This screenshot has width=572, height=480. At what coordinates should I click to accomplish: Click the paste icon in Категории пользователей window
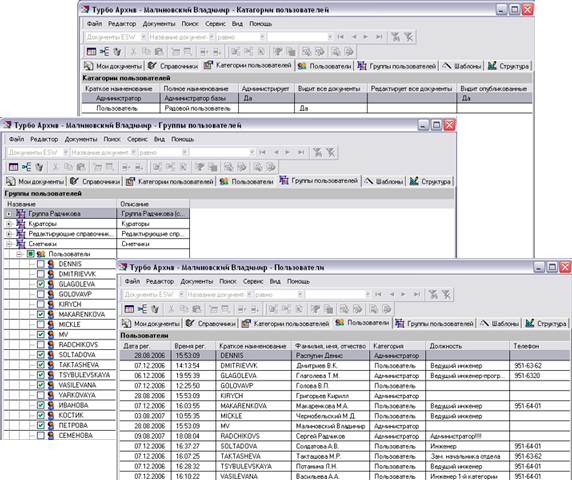point(159,52)
